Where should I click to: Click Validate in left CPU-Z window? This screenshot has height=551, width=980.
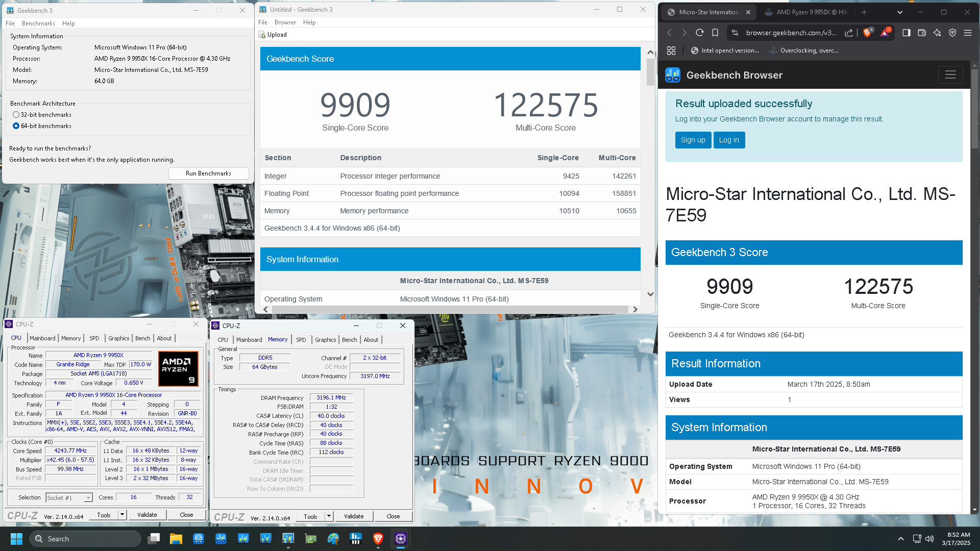147,515
